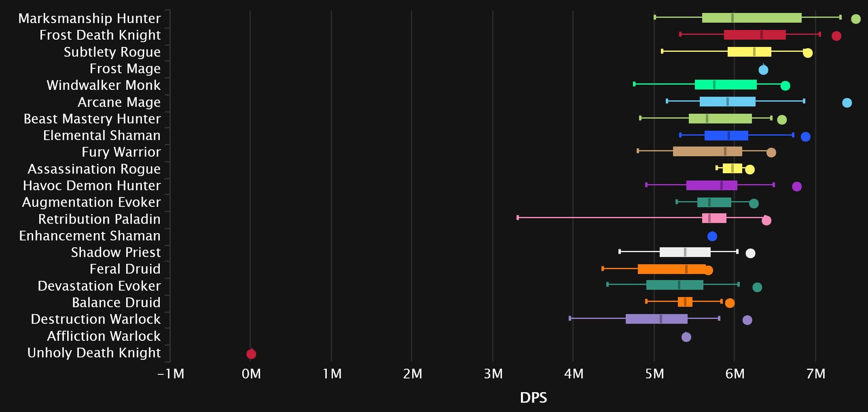Click the Fury Warrior tan box

click(x=707, y=151)
